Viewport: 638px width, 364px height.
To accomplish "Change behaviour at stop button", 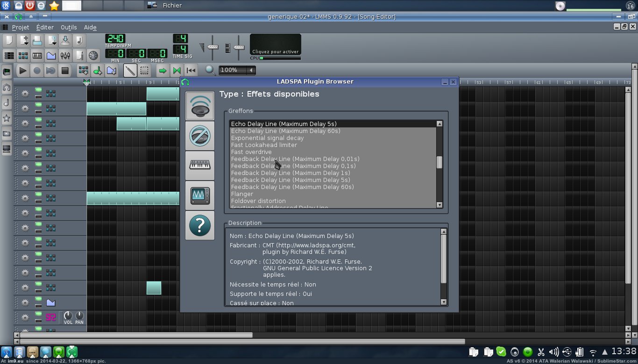I will pyautogui.click(x=191, y=71).
